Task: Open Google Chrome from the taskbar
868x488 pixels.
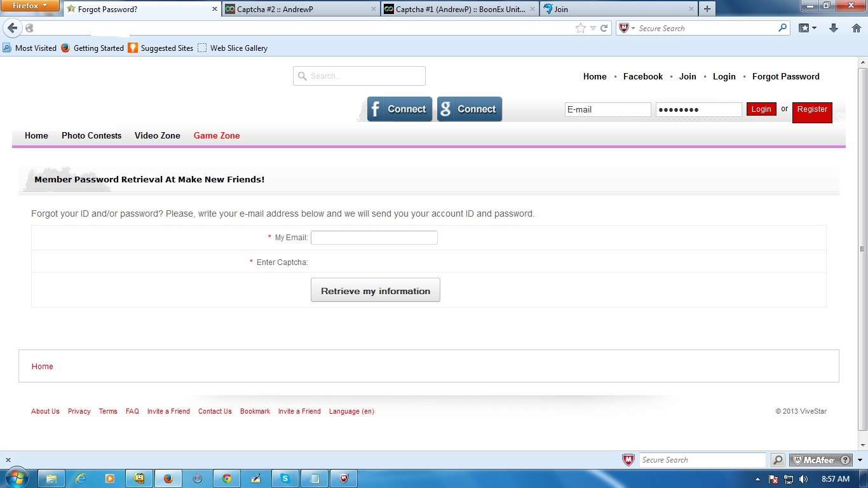Action: tap(227, 478)
